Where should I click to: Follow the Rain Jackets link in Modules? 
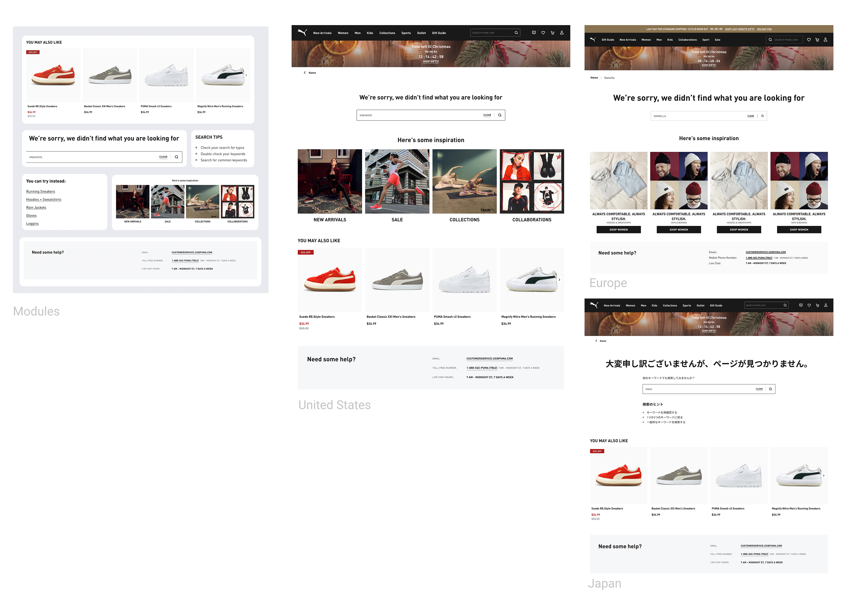click(36, 208)
